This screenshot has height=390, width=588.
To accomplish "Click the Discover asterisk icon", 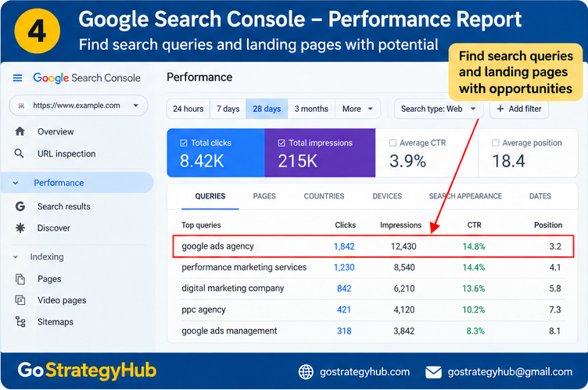I will click(20, 227).
